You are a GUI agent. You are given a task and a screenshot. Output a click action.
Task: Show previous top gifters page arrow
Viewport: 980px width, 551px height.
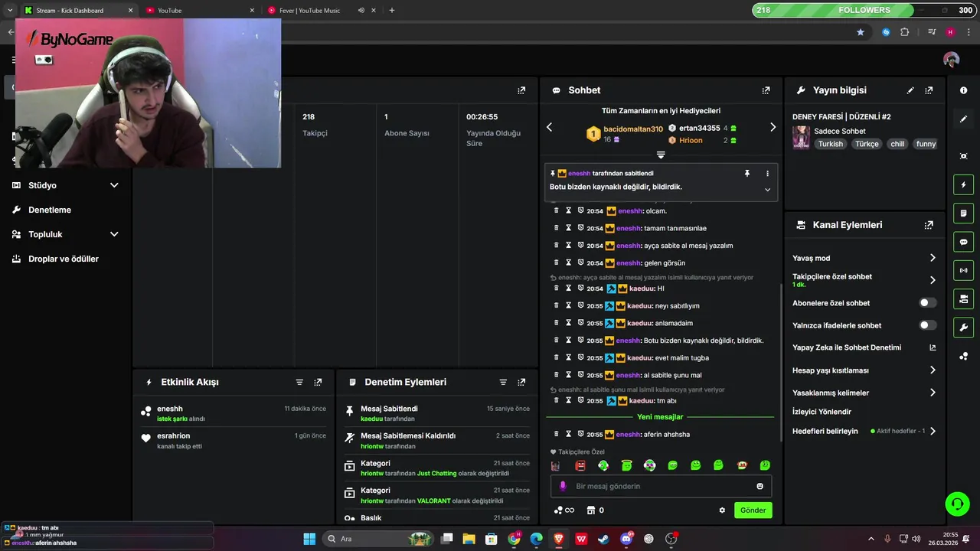(549, 127)
